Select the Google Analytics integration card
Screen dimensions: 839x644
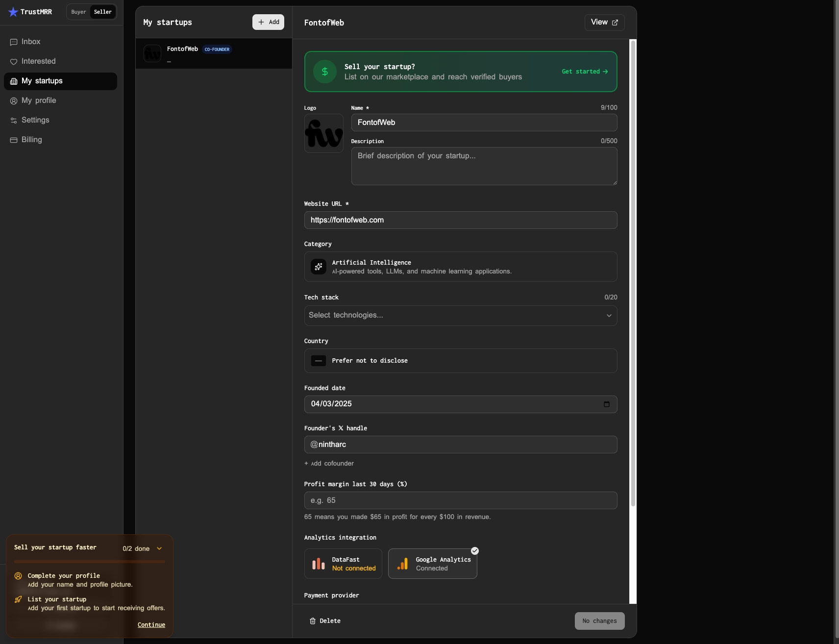point(433,564)
